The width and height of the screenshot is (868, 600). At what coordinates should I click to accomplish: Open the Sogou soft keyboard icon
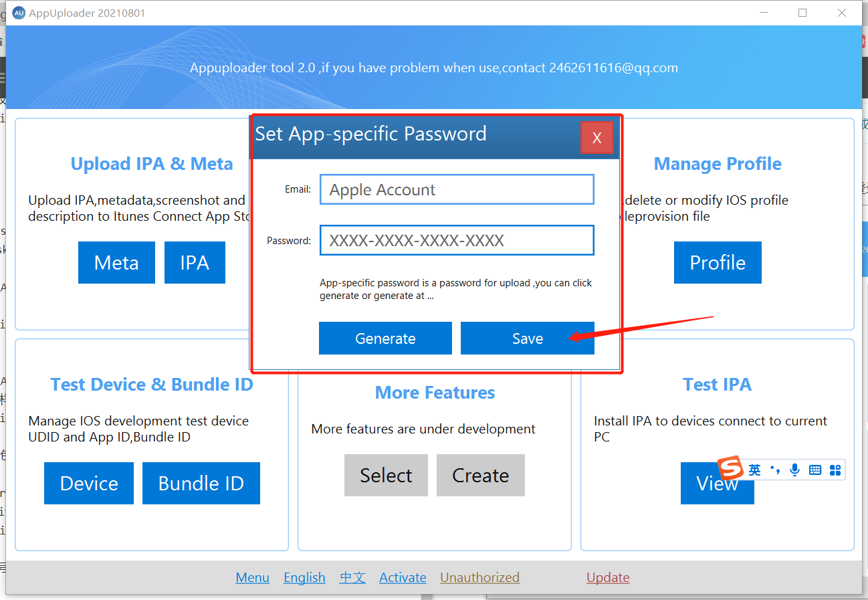point(815,470)
